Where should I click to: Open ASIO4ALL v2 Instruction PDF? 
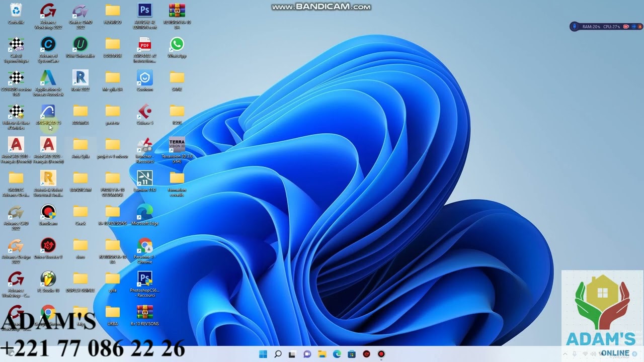coord(145,50)
